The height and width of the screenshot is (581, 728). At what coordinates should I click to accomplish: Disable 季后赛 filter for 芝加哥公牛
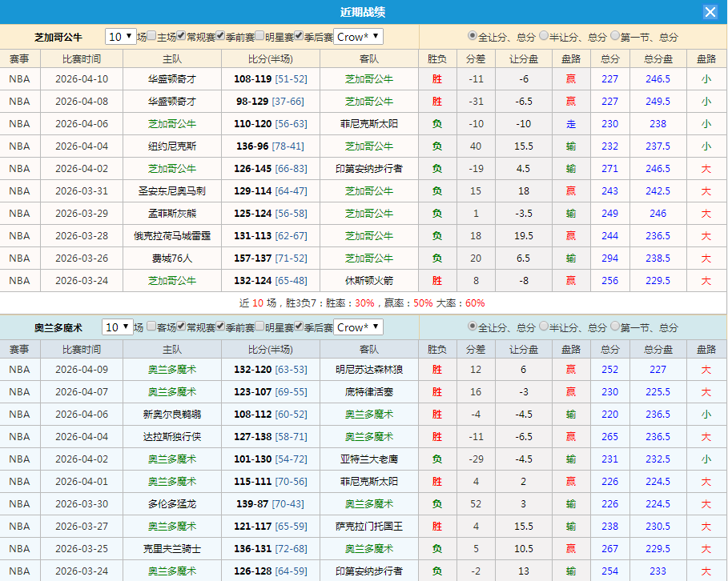(x=299, y=36)
